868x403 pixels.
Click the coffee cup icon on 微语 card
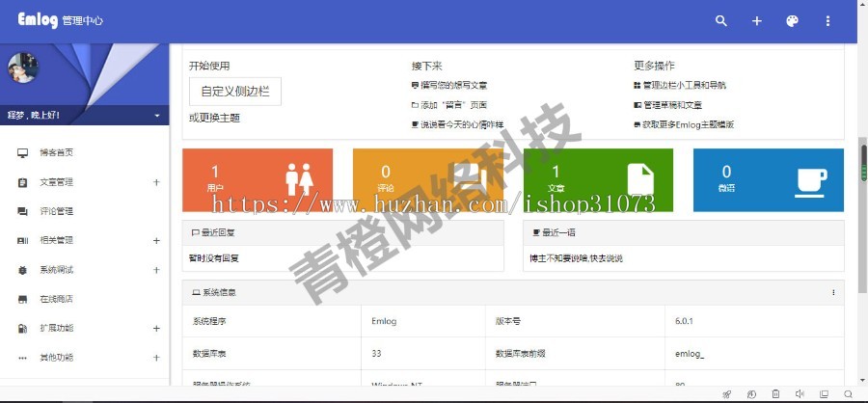[x=811, y=182]
